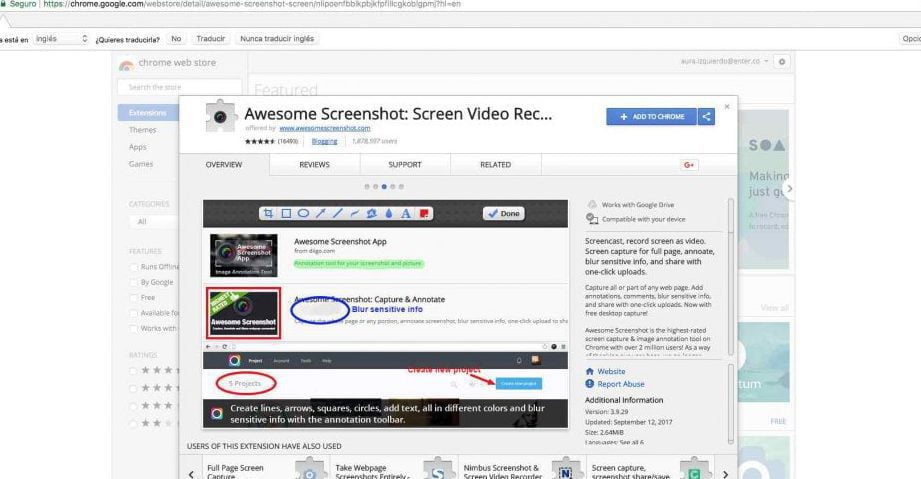Screen dimensions: 921x479
Task: Select the third star rating radio button
Action: [133, 406]
